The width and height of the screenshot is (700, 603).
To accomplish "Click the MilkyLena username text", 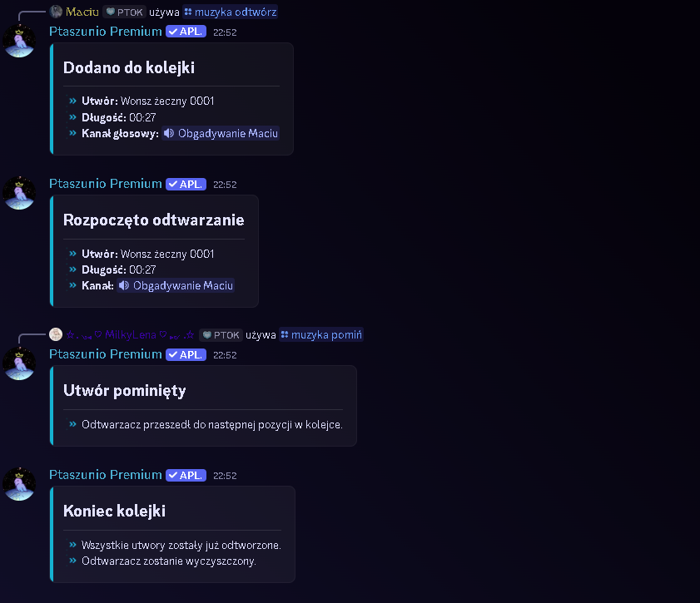I will pyautogui.click(x=133, y=334).
